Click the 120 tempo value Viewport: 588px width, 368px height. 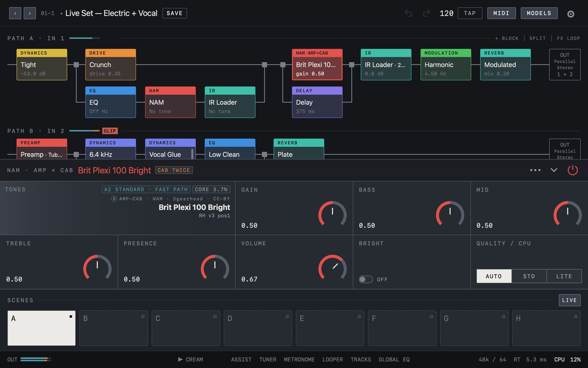tap(446, 13)
